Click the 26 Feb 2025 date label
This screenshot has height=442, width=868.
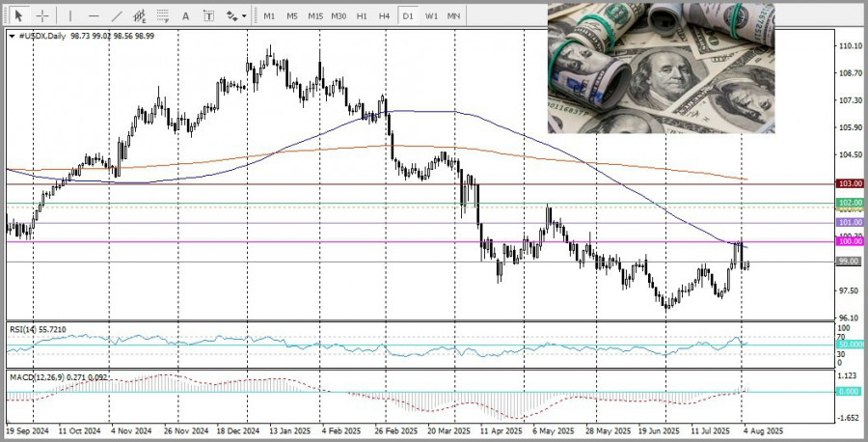click(x=395, y=430)
